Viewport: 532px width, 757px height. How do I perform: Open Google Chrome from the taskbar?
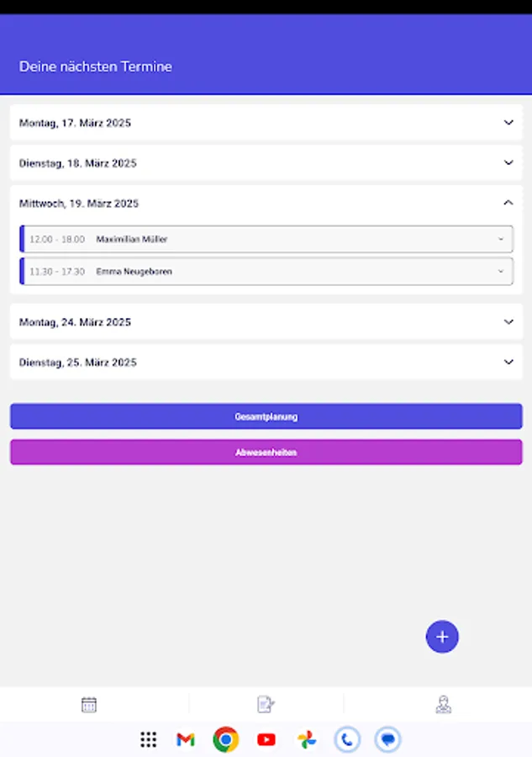(225, 740)
